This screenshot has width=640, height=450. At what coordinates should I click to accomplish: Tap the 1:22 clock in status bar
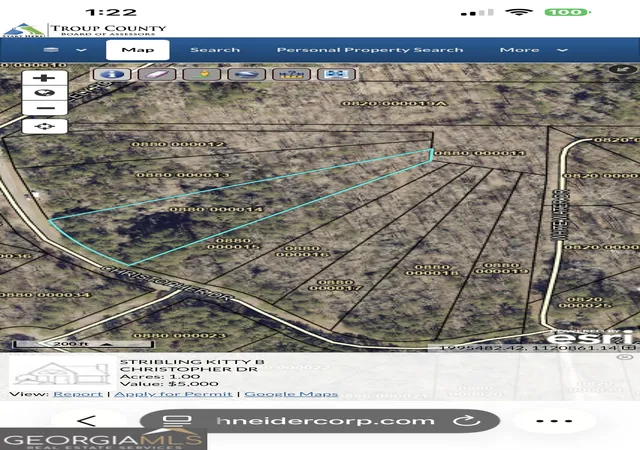[111, 12]
